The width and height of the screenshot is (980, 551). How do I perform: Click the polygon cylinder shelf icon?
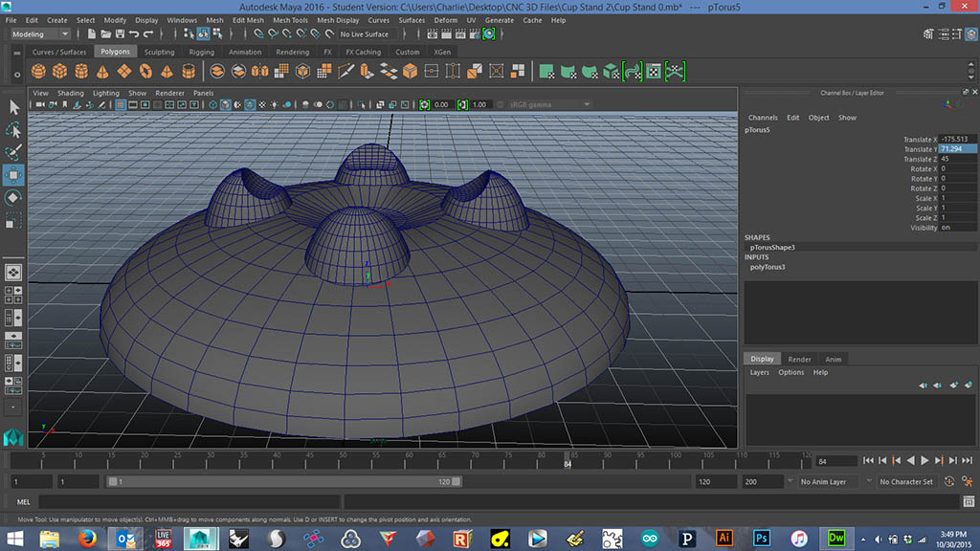(x=81, y=72)
